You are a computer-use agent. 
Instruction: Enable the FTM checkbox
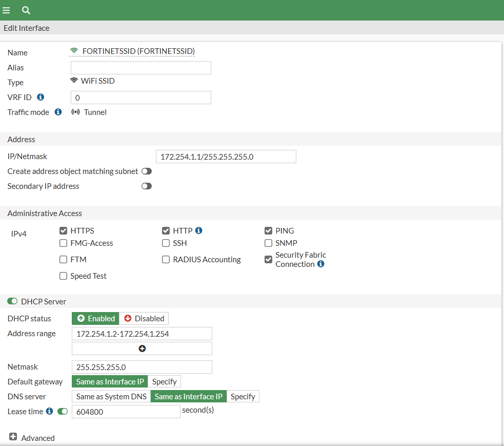64,259
